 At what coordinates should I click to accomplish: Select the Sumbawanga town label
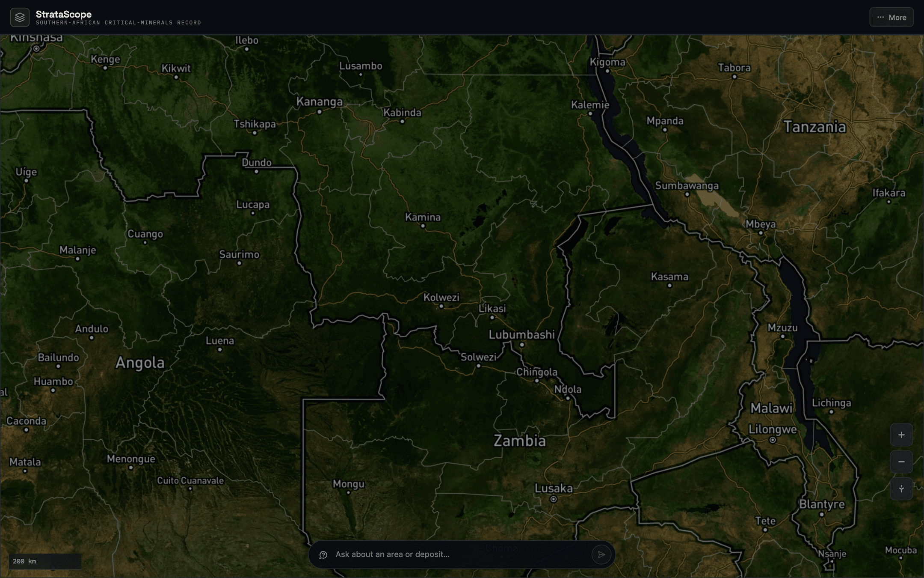(x=687, y=186)
